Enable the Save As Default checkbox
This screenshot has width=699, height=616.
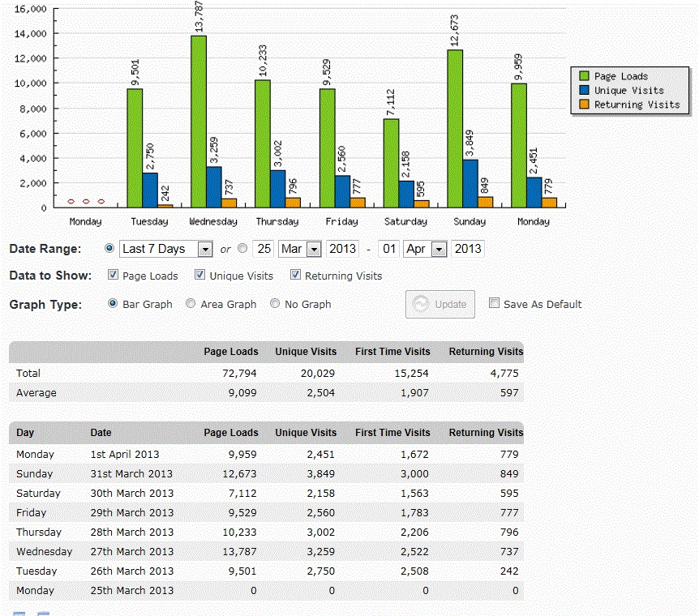pyautogui.click(x=494, y=304)
